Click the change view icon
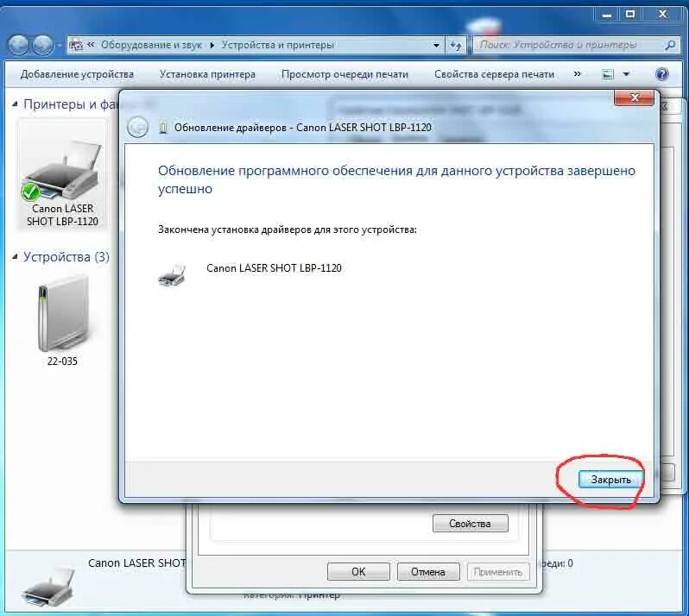689x616 pixels. coord(608,74)
